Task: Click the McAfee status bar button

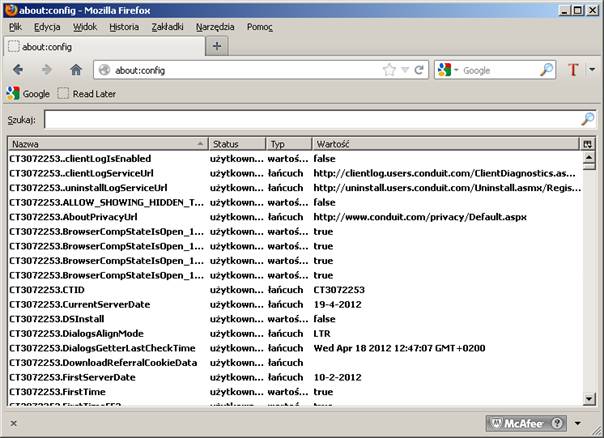Action: [526, 423]
